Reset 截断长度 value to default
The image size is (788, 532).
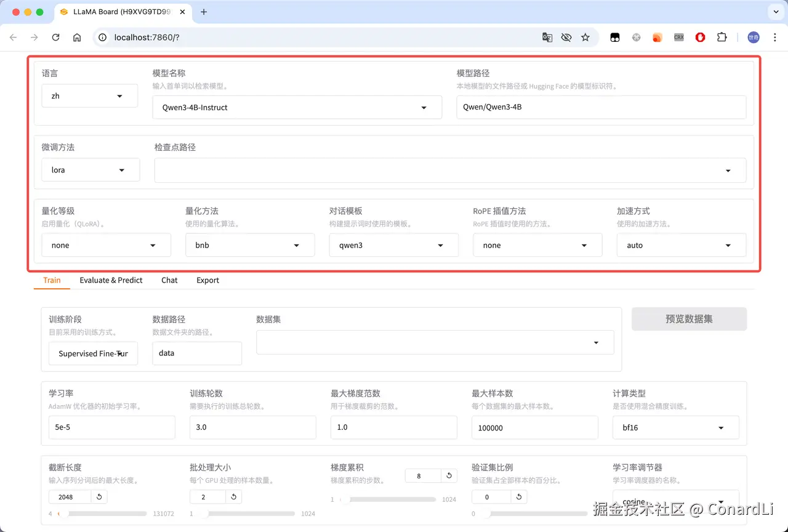coord(99,497)
